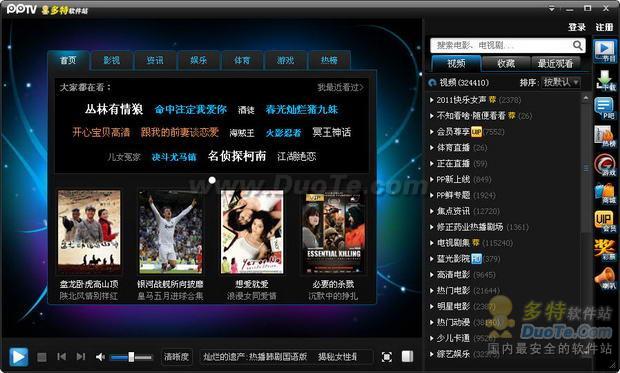Open 名侦探柯南 link
Image resolution: width=620 pixels, height=373 pixels.
(237, 156)
